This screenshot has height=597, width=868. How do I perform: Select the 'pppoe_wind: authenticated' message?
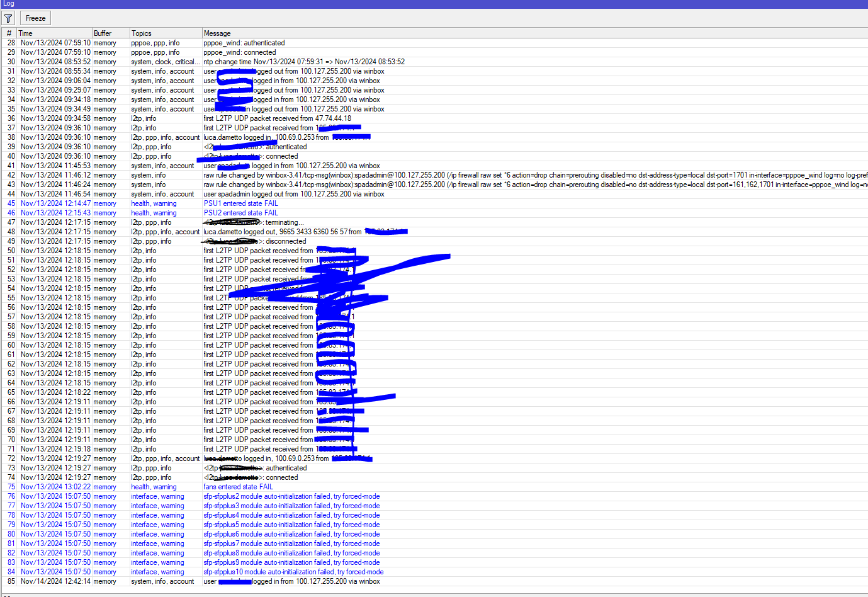(x=244, y=43)
